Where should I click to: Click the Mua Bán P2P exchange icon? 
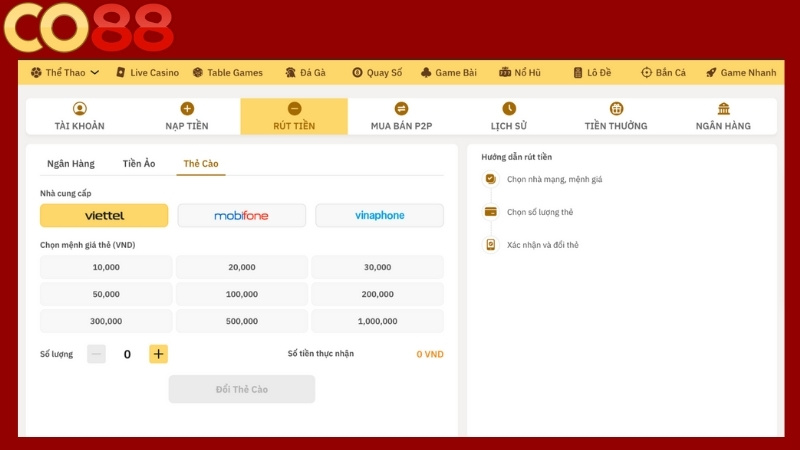coord(402,108)
